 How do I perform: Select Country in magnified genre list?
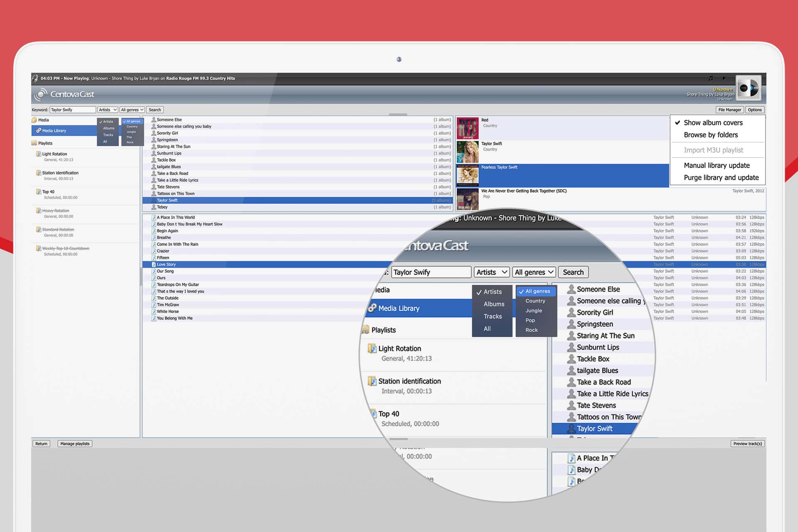pos(535,301)
